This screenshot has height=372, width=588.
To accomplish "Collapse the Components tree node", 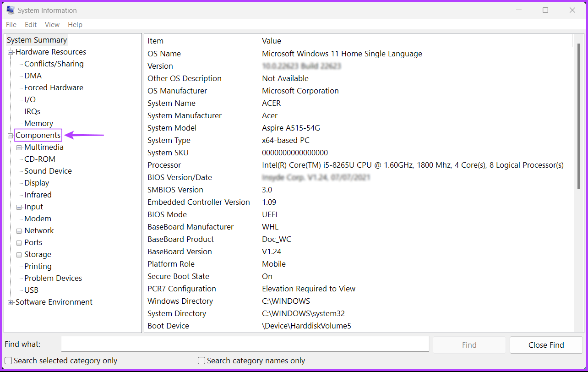I will pyautogui.click(x=11, y=136).
